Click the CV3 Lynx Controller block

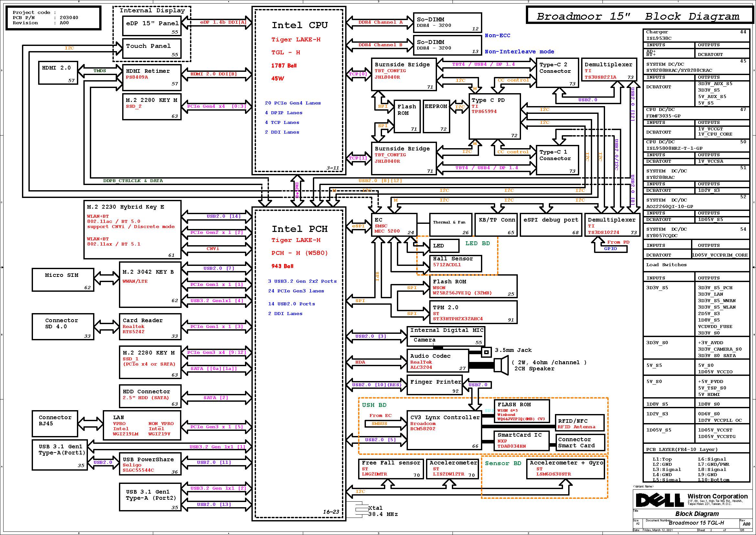point(444,430)
